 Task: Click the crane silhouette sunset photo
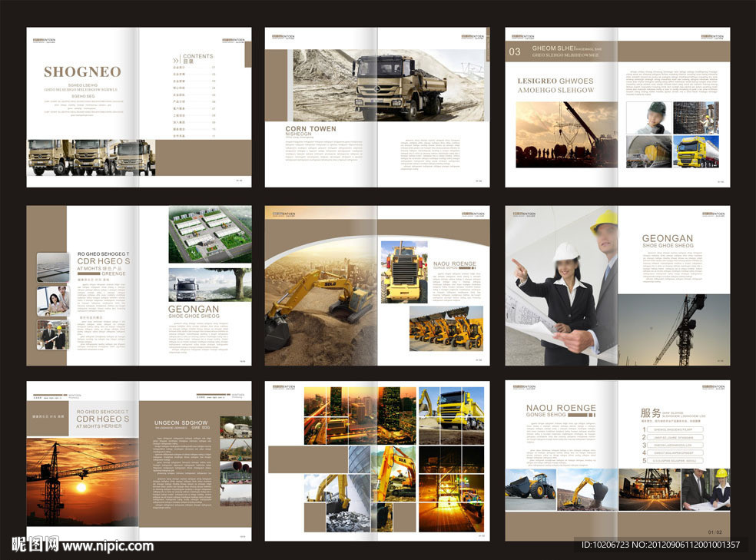[566, 135]
